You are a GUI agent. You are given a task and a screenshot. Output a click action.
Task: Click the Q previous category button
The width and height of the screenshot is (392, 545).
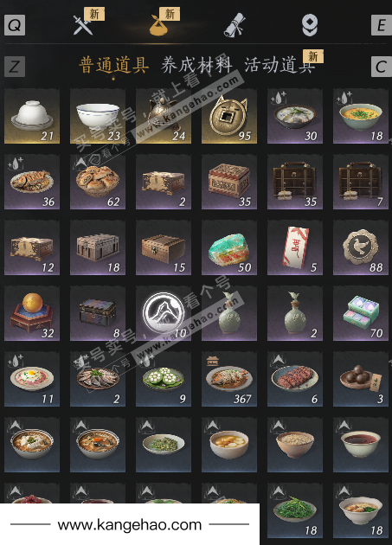pyautogui.click(x=15, y=25)
